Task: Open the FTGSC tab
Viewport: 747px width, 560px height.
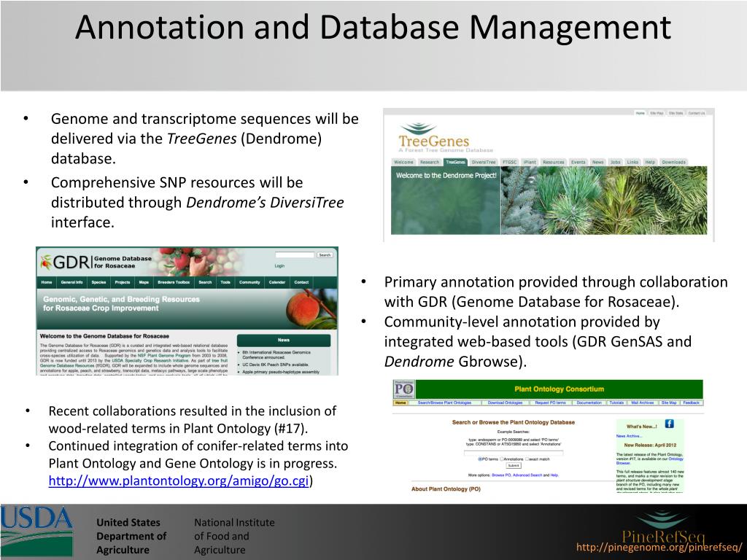Action: [x=509, y=163]
